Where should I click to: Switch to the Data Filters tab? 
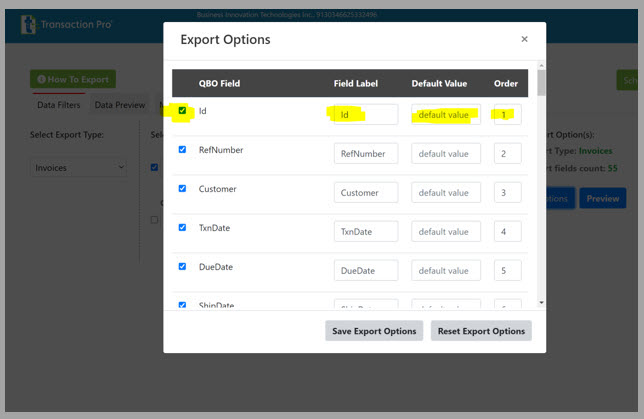(59, 105)
